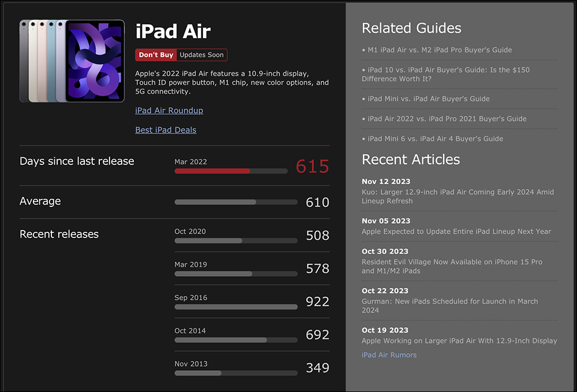This screenshot has height=392, width=577.
Task: Open the Best iPad Deals link
Action: (x=166, y=130)
